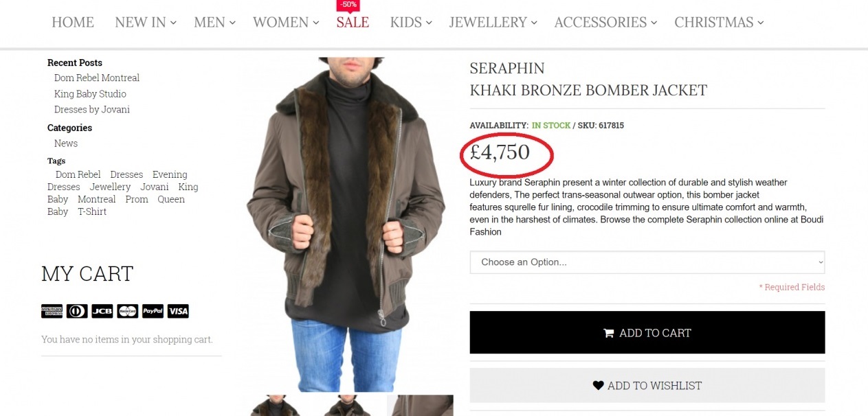Expand the Christmas menu chevron
This screenshot has width=868, height=416.
pyautogui.click(x=761, y=23)
